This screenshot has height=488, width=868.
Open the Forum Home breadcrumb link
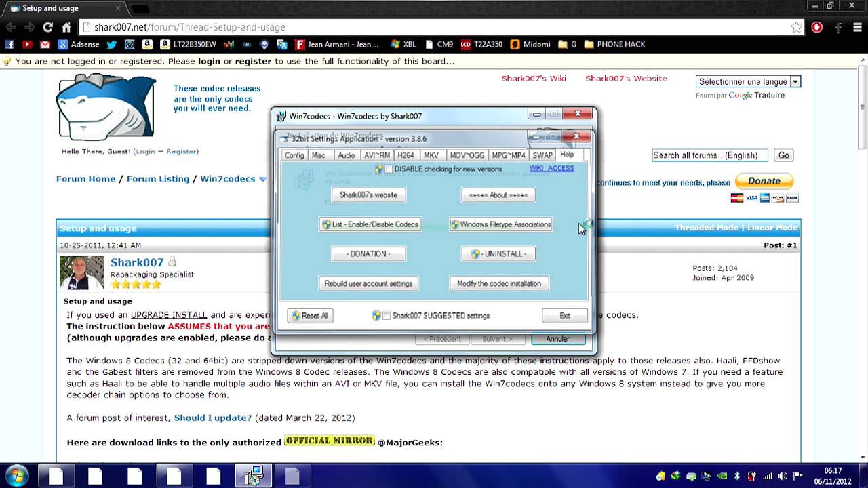tap(85, 179)
